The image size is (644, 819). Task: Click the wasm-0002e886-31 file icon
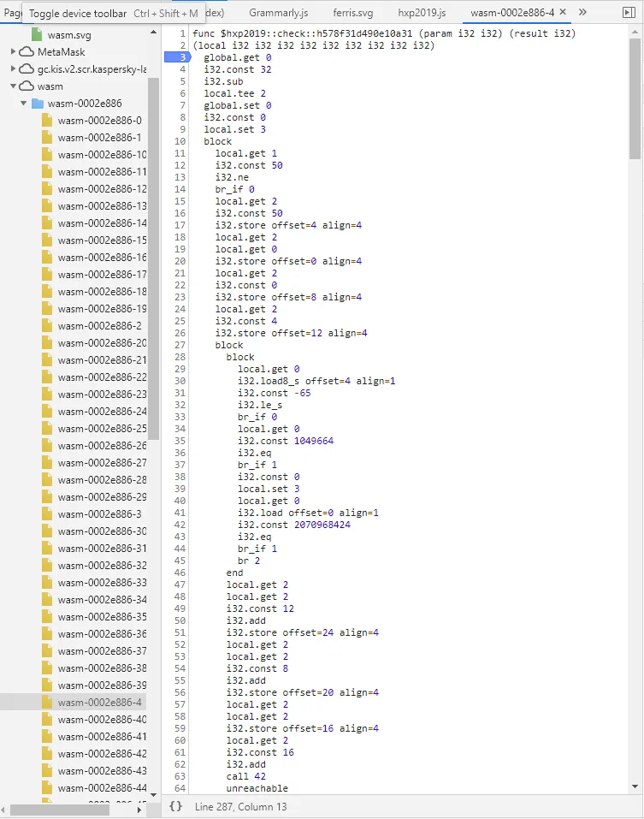point(47,549)
